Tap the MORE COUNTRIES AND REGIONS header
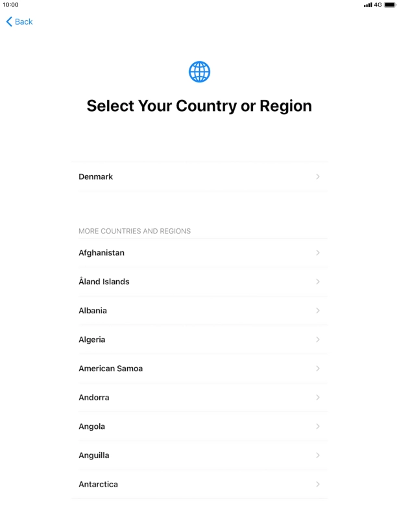The width and height of the screenshot is (399, 532). (134, 231)
